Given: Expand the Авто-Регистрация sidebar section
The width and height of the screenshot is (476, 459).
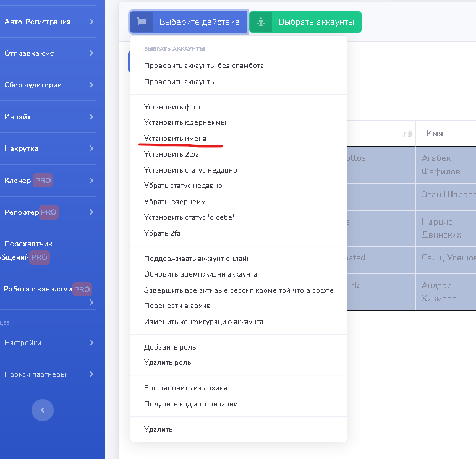Looking at the screenshot, I should tap(48, 22).
